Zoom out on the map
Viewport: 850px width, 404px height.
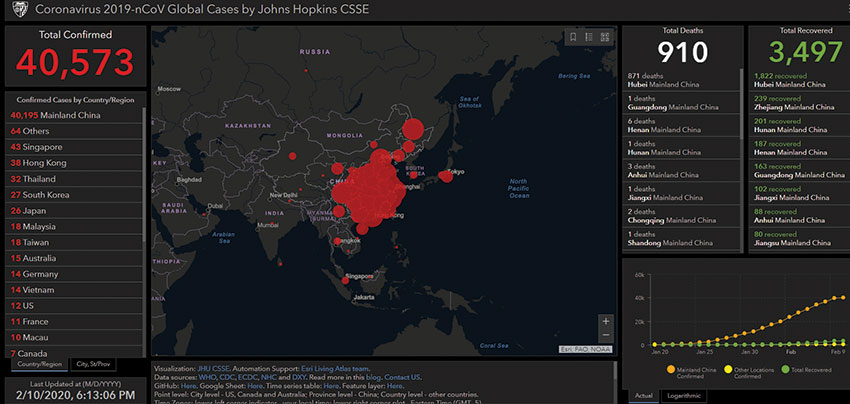605,336
